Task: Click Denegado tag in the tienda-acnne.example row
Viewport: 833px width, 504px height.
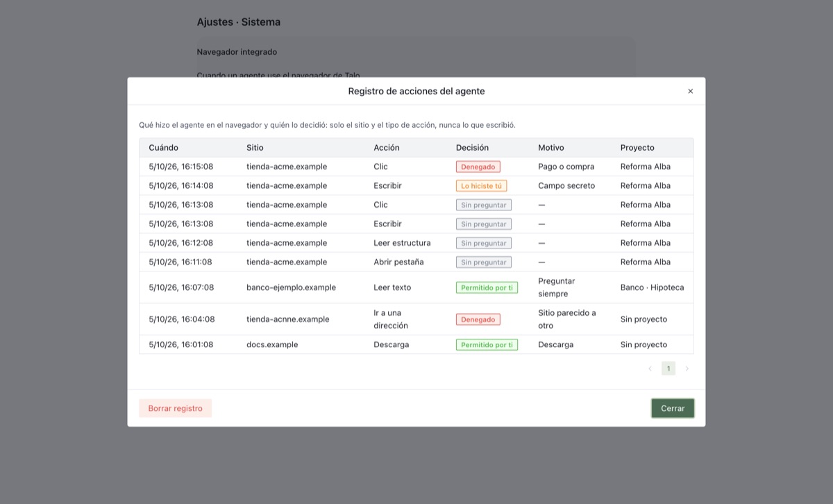Action: click(478, 319)
